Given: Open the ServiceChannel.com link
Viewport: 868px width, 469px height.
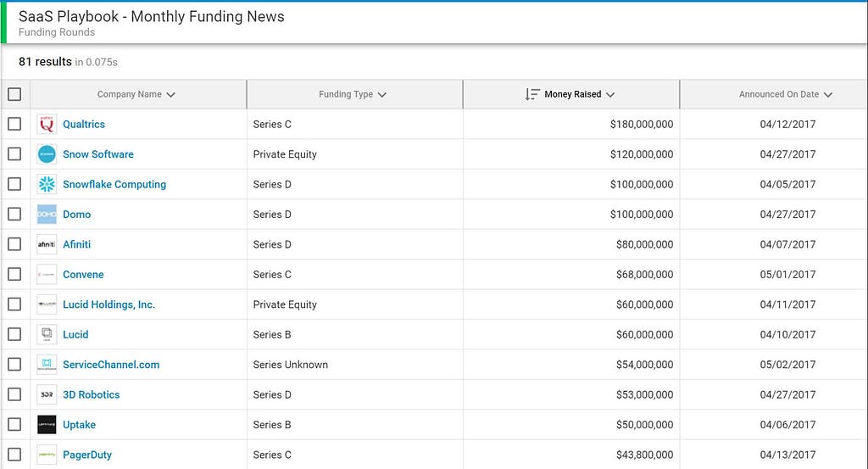Looking at the screenshot, I should pyautogui.click(x=111, y=365).
